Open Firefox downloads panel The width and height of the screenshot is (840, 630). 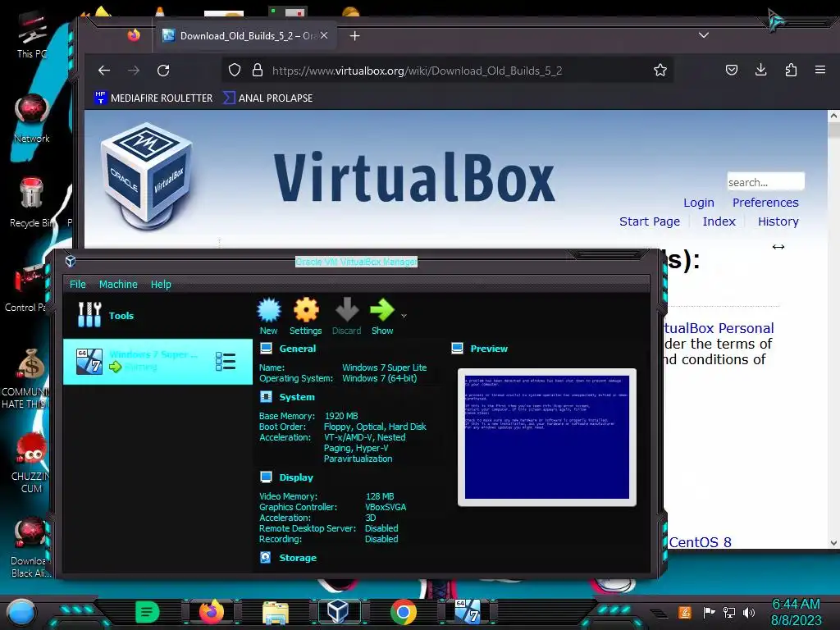(x=760, y=71)
